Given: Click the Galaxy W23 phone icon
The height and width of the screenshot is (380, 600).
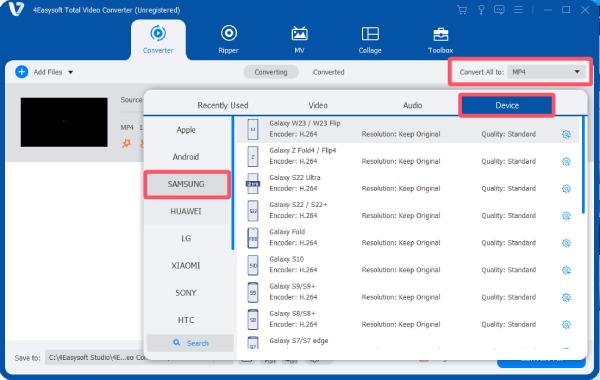Looking at the screenshot, I should tap(253, 129).
